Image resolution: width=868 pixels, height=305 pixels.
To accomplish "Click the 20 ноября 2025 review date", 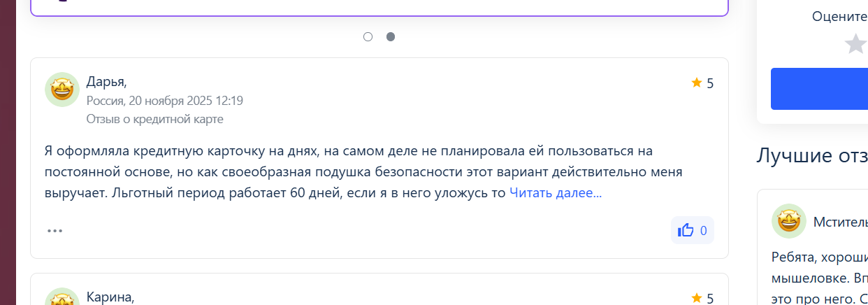I will (165, 101).
